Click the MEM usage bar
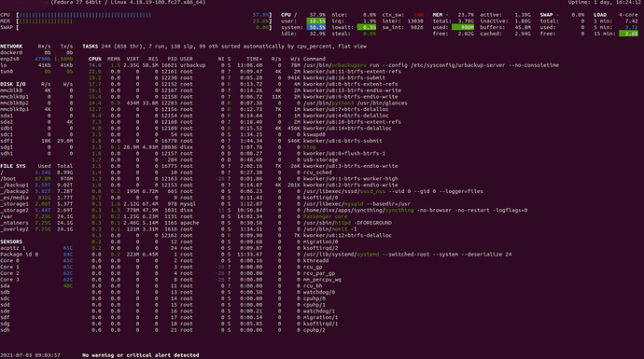The image size is (644, 359). click(144, 21)
